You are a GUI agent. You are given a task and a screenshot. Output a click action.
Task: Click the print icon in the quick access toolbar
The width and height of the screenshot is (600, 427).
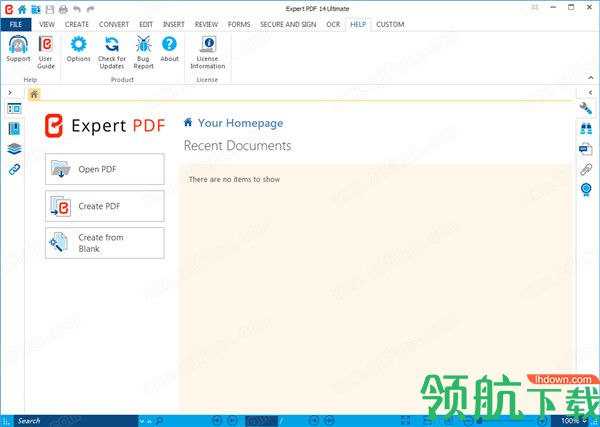[x=63, y=9]
